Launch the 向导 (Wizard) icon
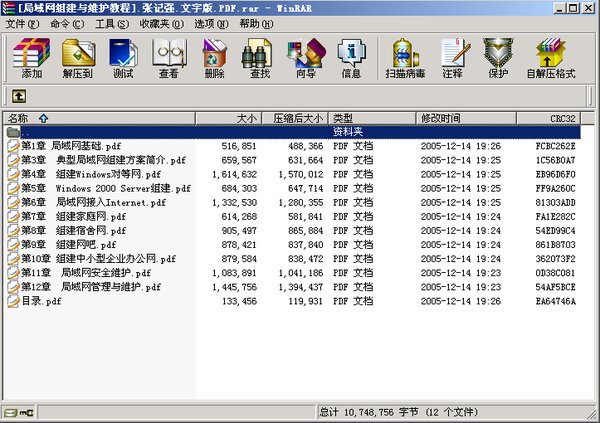 coord(306,58)
